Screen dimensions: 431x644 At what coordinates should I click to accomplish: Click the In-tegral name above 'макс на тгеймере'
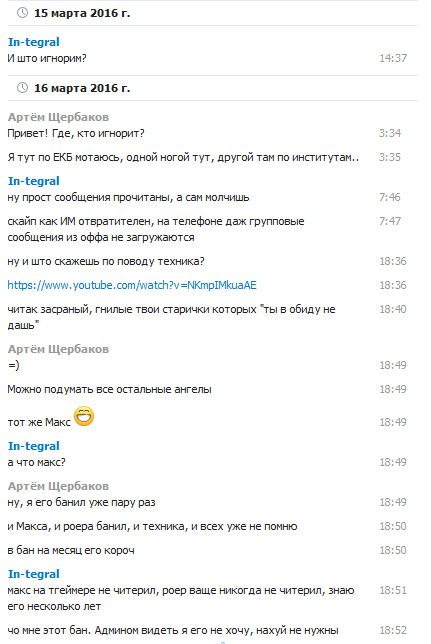click(34, 574)
